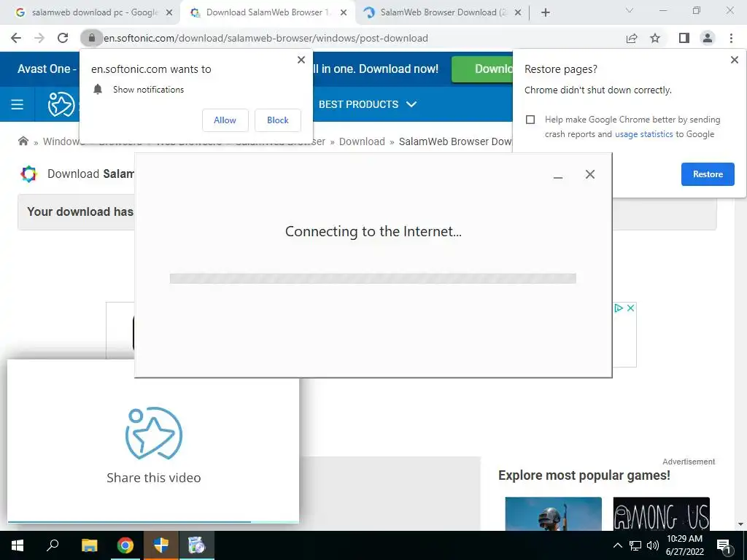Open a new tab with plus icon
Screen dimensions: 747x560
coord(546,12)
